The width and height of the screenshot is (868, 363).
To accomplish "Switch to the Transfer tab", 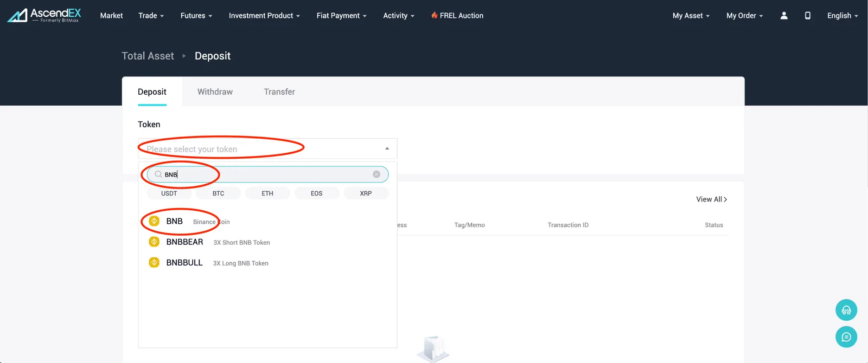I will click(279, 92).
